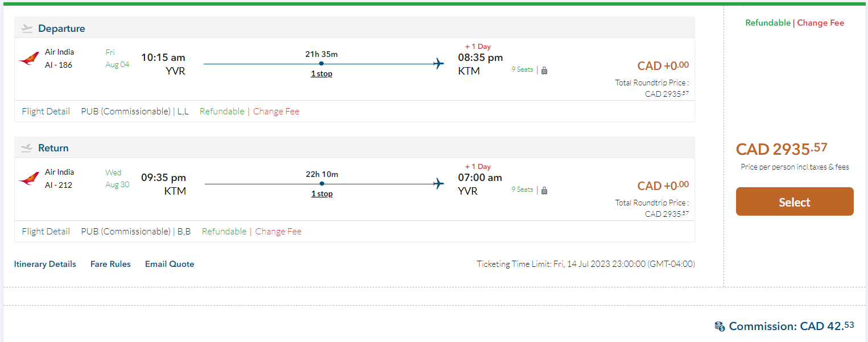Image resolution: width=868 pixels, height=342 pixels.
Task: Click the coin icon beside Commission
Action: coord(720,327)
